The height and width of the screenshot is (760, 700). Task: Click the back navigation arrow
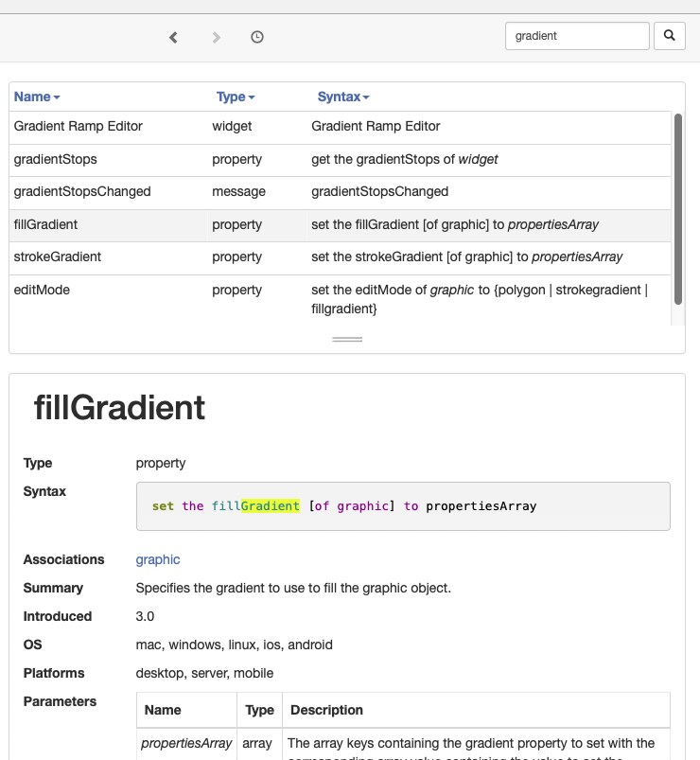[173, 37]
